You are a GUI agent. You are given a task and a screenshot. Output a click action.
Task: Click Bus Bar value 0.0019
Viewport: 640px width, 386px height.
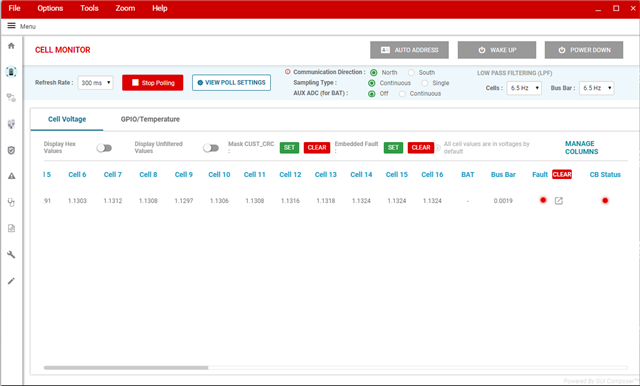[x=503, y=201]
